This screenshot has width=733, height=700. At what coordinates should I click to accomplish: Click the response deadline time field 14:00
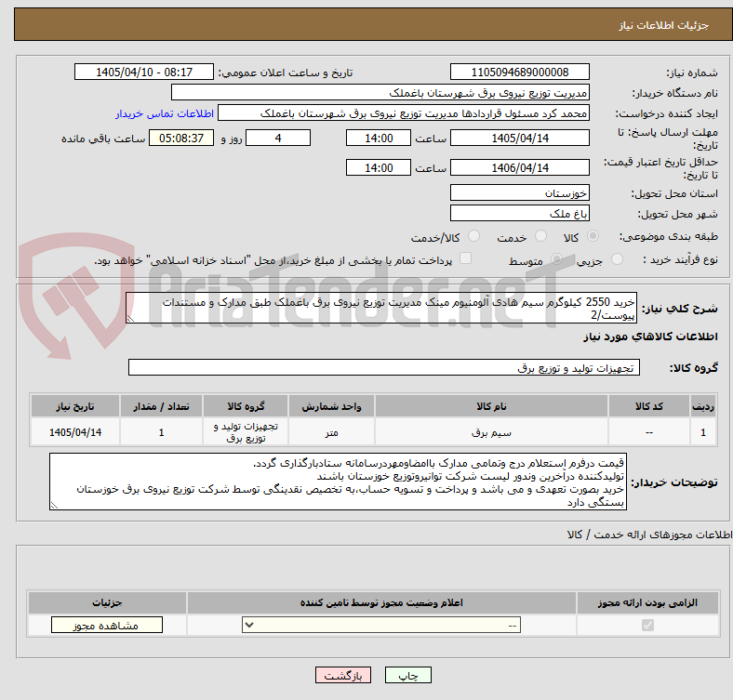click(379, 138)
